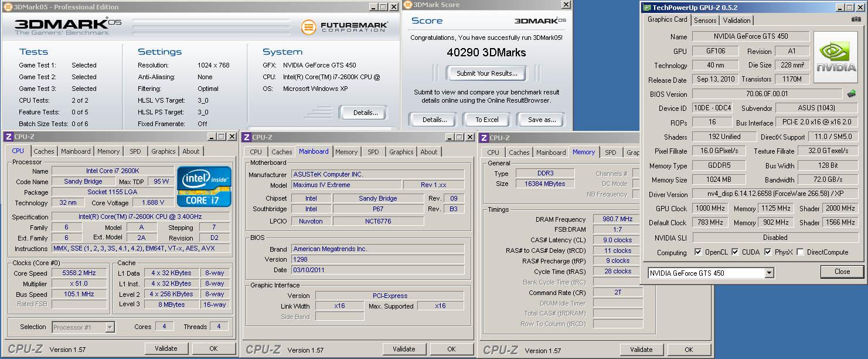This screenshot has width=868, height=359.
Task: Click OK in the CPU-Z CPU window
Action: click(x=213, y=348)
